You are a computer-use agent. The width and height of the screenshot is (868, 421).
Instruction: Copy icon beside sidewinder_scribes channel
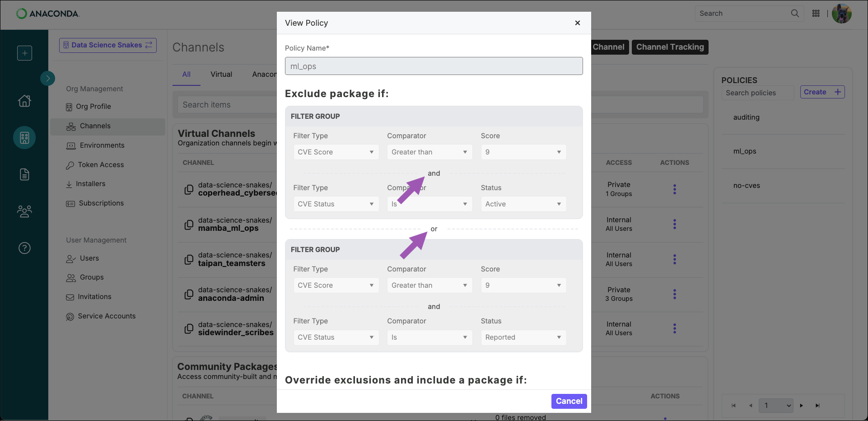point(189,329)
